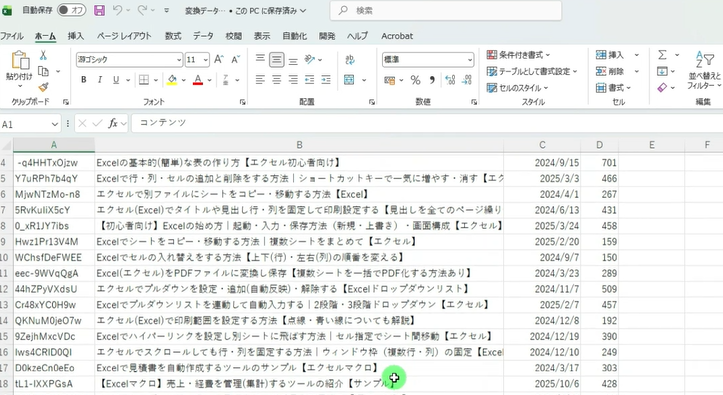Click the Clear eraser icon
This screenshot has height=395, width=723.
click(662, 87)
